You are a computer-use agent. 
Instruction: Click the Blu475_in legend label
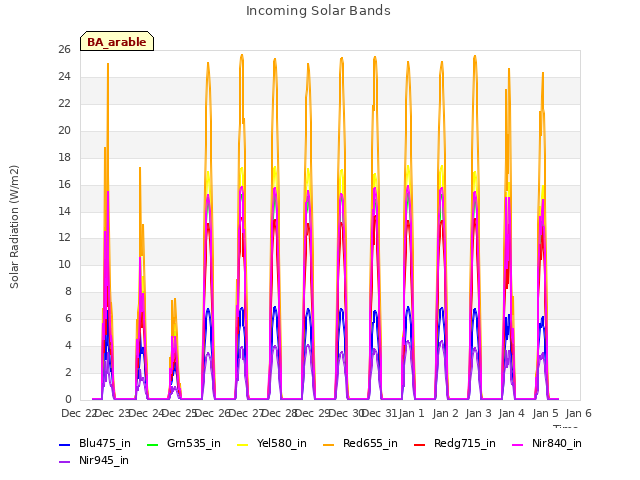click(x=105, y=443)
